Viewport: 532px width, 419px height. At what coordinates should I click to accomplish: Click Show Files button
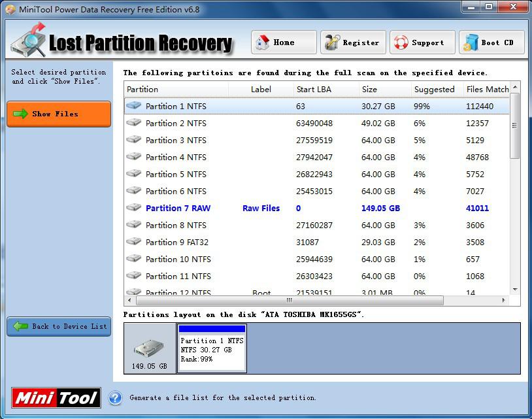coord(59,114)
